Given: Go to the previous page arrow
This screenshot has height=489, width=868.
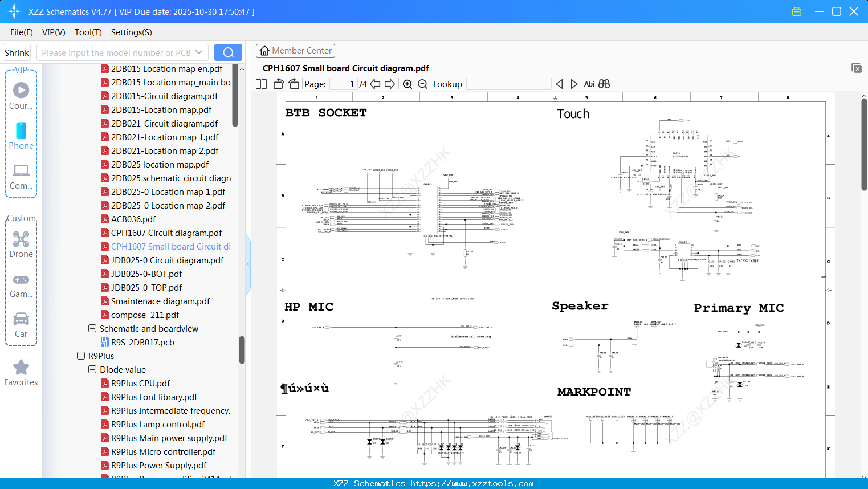Looking at the screenshot, I should (375, 84).
